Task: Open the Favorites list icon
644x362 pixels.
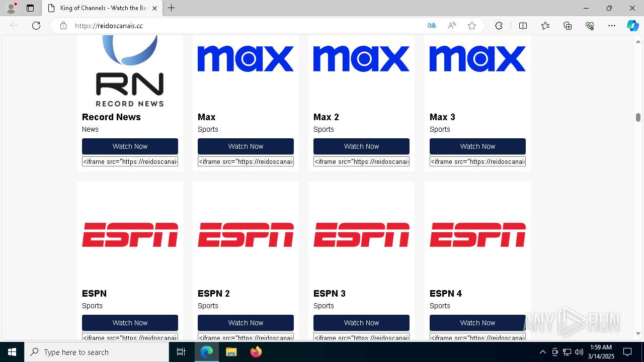Action: point(545,26)
